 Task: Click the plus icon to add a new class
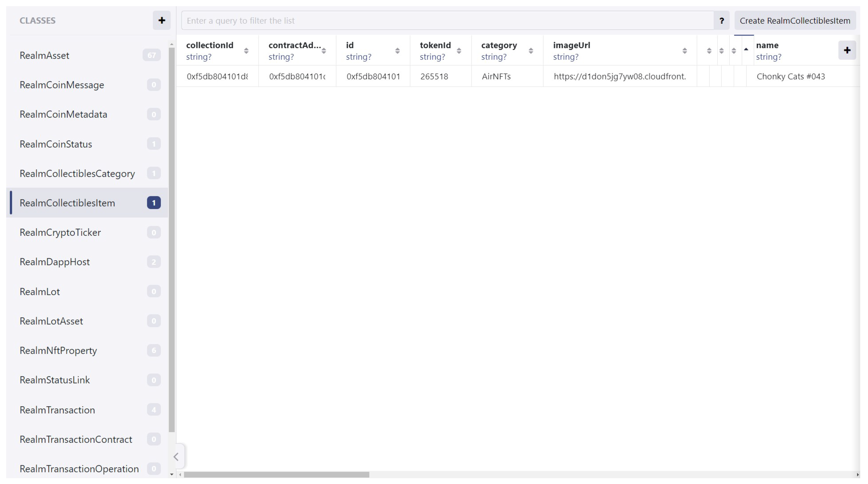point(161,20)
